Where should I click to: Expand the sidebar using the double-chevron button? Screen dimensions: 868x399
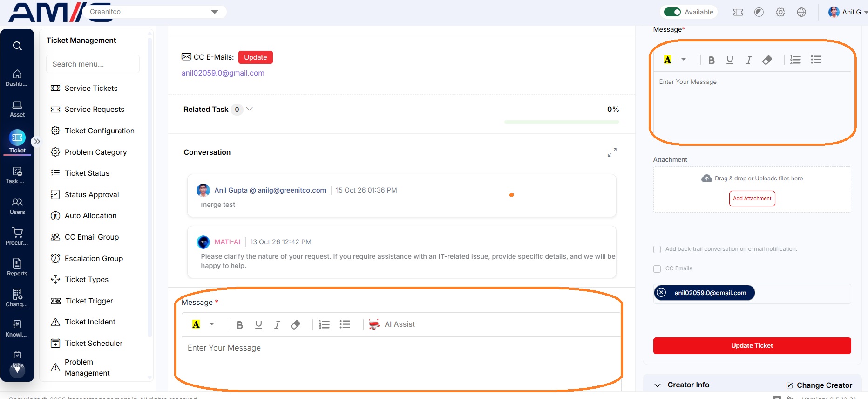(37, 141)
